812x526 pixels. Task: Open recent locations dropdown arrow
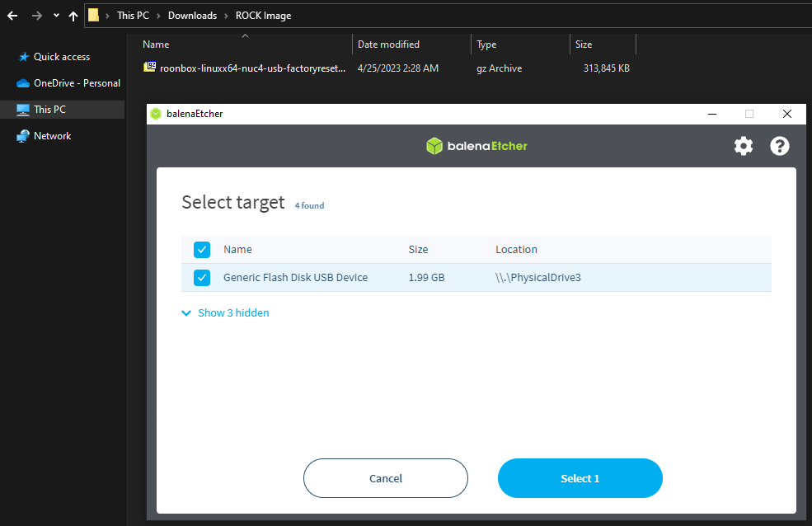tap(56, 16)
